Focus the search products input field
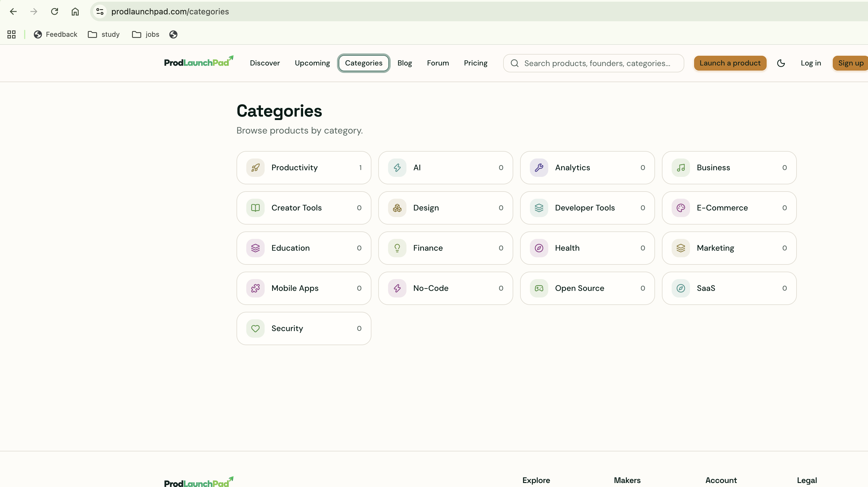This screenshot has width=868, height=487. 593,63
